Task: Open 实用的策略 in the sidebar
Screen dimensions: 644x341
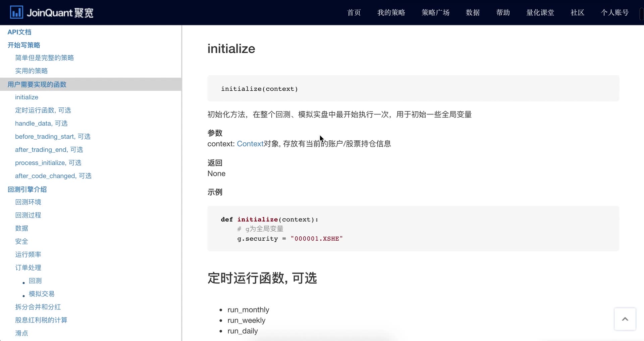Action: click(x=31, y=71)
